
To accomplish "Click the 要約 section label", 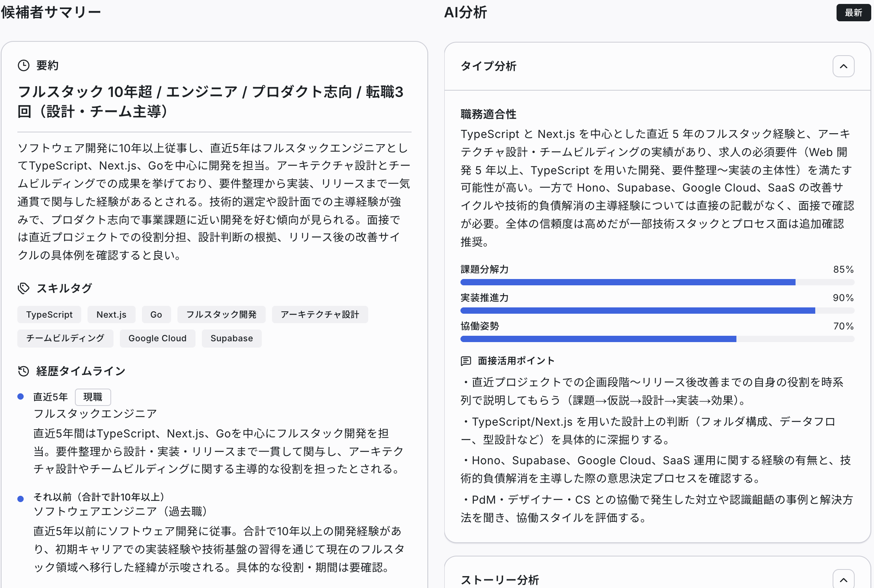I will [x=47, y=65].
